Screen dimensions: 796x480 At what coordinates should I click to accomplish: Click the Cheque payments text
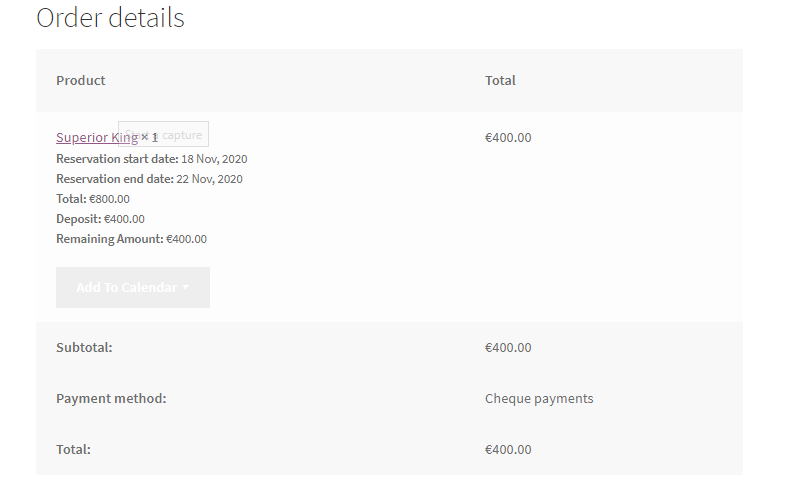click(539, 399)
